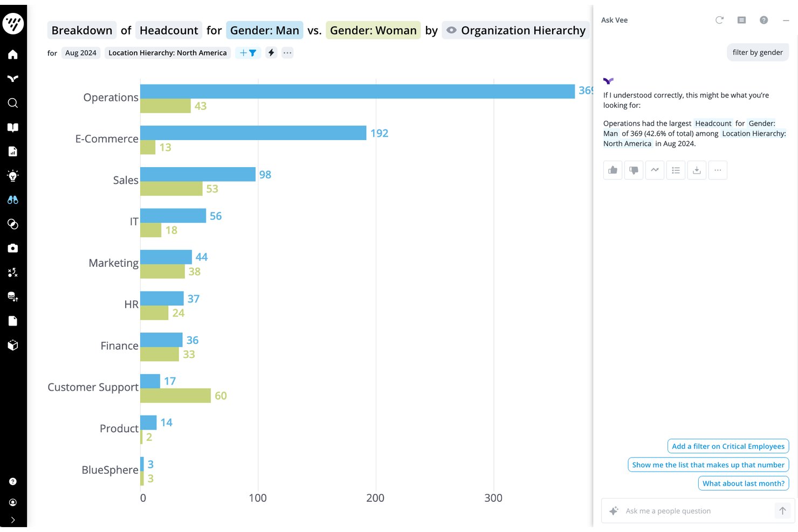The image size is (798, 532).
Task: Click the filter by gender message bubble
Action: tap(758, 52)
